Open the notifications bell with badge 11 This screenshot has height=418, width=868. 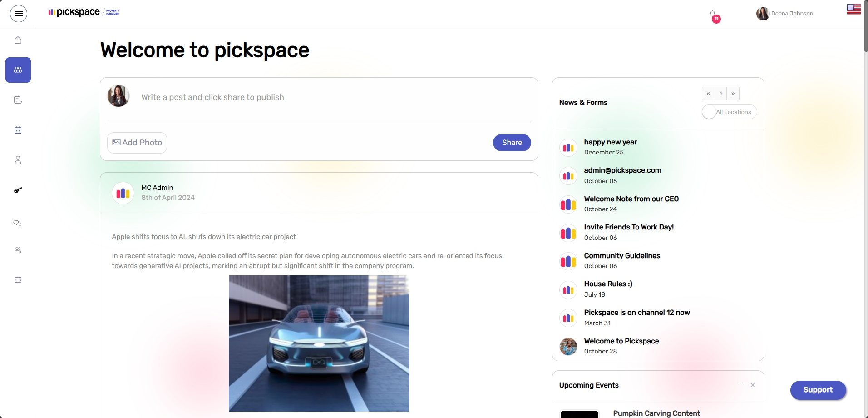pyautogui.click(x=713, y=15)
